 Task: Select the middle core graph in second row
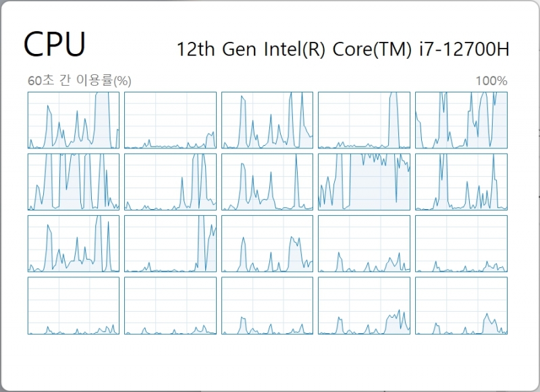pyautogui.click(x=267, y=181)
